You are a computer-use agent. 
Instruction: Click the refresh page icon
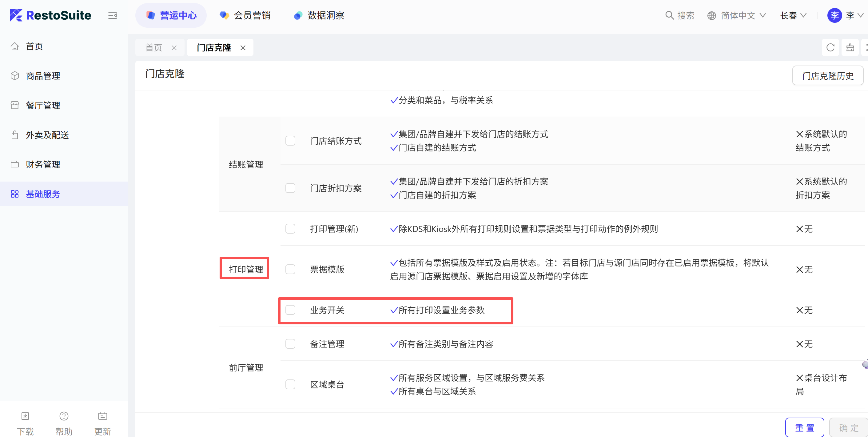830,47
